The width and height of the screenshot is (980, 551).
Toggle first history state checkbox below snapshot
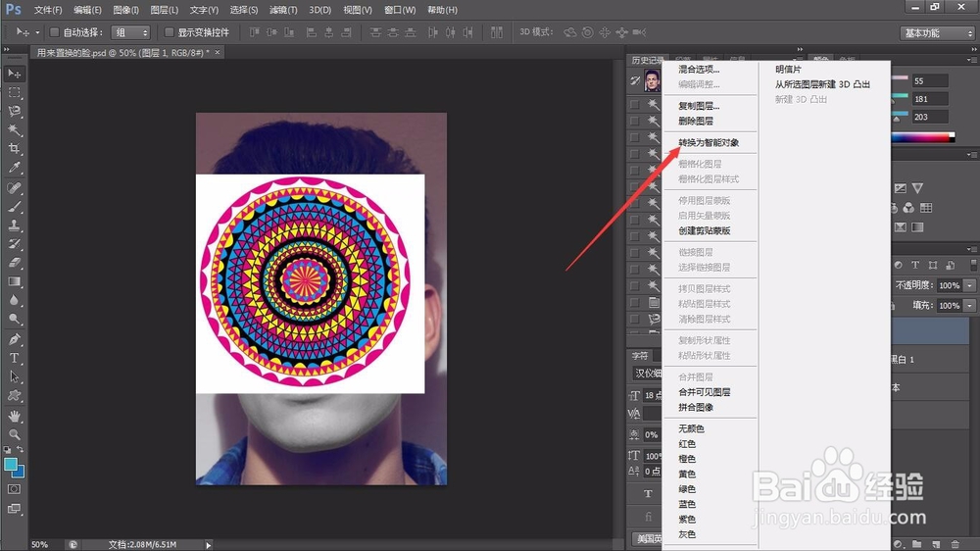click(634, 105)
